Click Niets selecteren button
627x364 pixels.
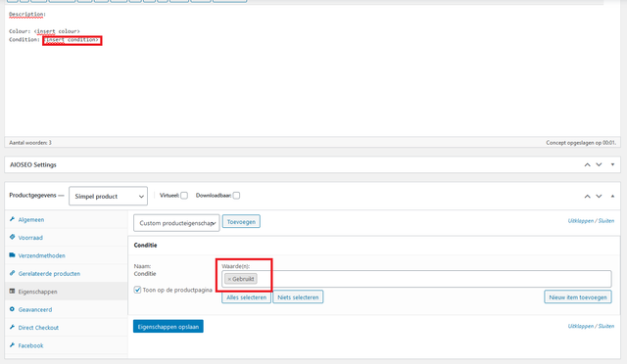click(x=298, y=296)
